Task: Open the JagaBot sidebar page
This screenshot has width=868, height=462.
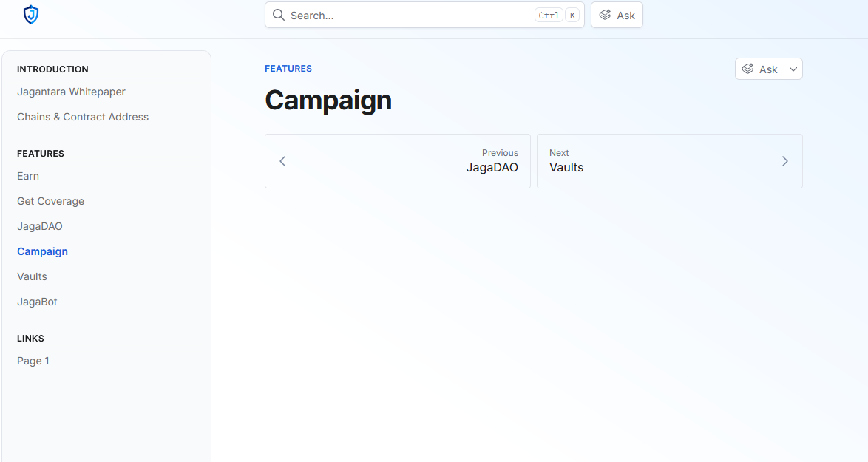Action: coord(37,302)
